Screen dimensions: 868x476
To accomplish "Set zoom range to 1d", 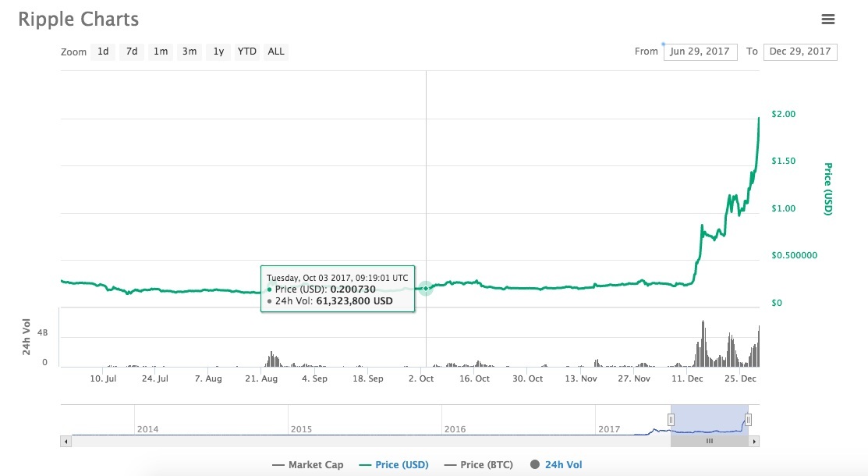I will (103, 52).
